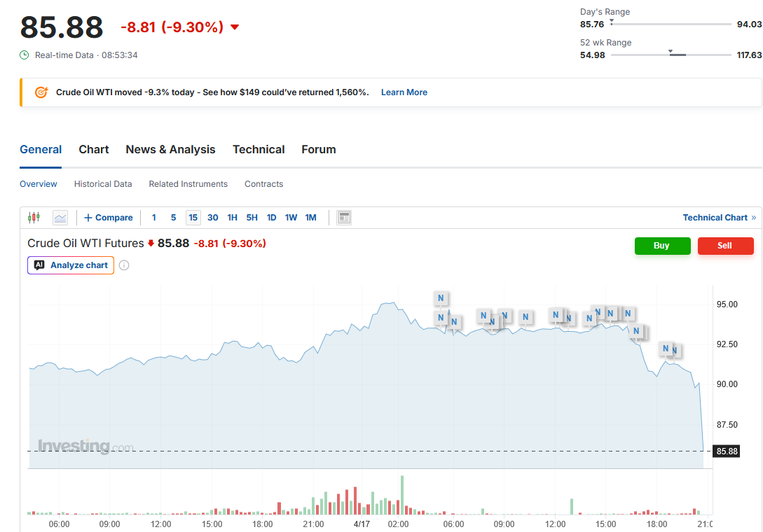This screenshot has width=763, height=532.
Task: Set chart interval to 1 minute
Action: click(153, 218)
